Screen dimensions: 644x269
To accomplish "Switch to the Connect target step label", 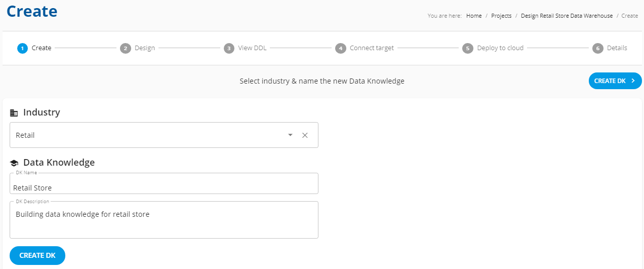I will [372, 48].
